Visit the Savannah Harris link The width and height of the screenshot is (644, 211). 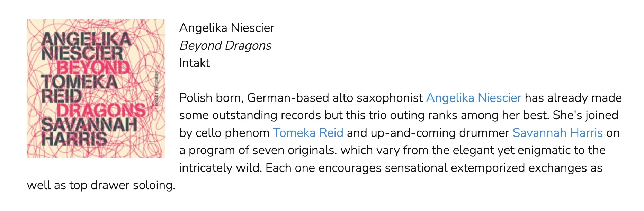coord(557,133)
